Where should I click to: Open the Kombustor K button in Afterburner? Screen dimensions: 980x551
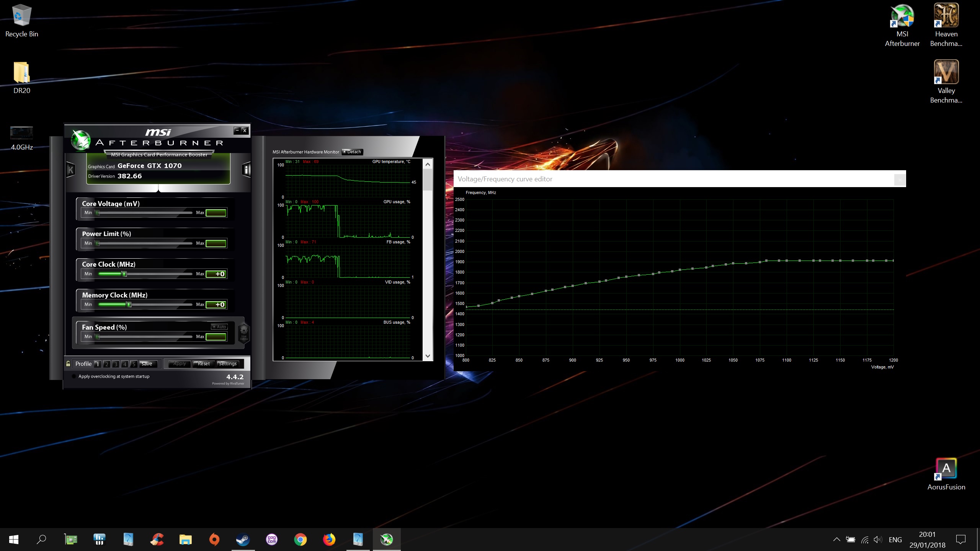coord(70,170)
